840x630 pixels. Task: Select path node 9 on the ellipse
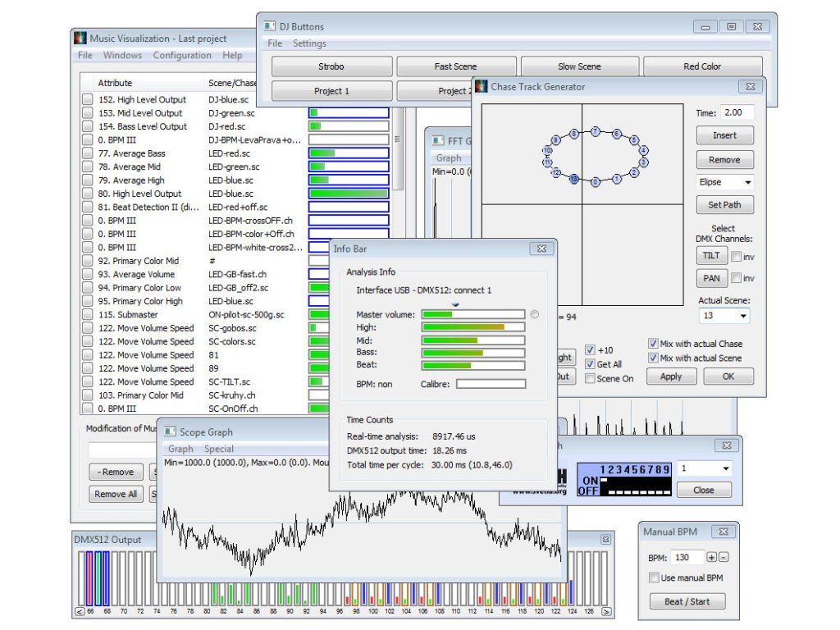(x=556, y=140)
